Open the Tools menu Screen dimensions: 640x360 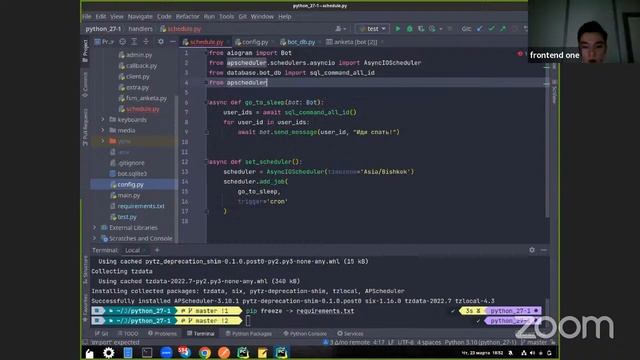(226, 16)
